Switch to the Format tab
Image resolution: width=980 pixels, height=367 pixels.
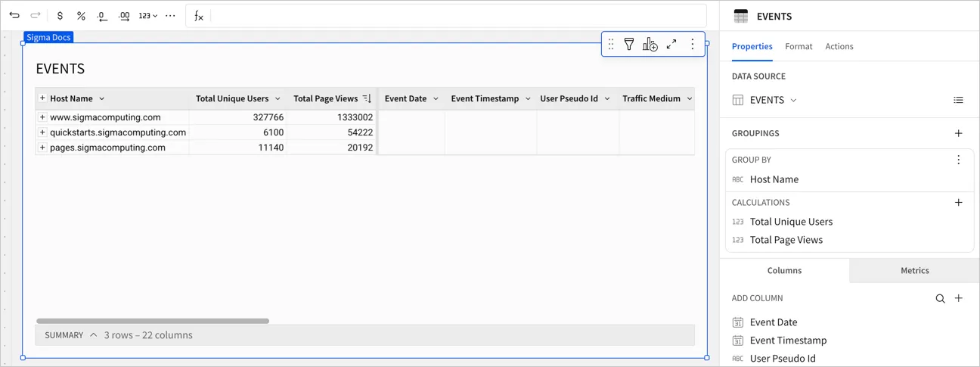click(799, 46)
